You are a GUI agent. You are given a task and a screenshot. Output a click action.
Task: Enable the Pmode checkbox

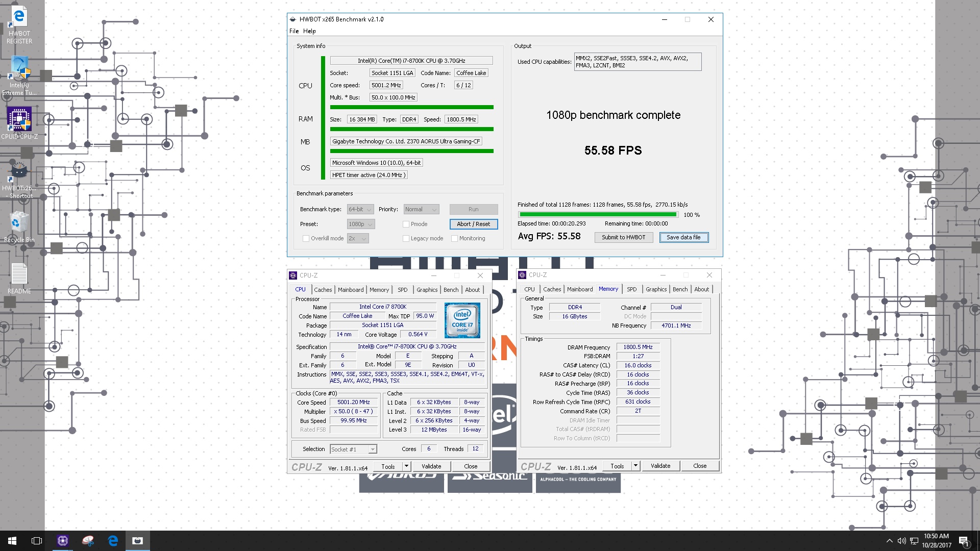[406, 224]
